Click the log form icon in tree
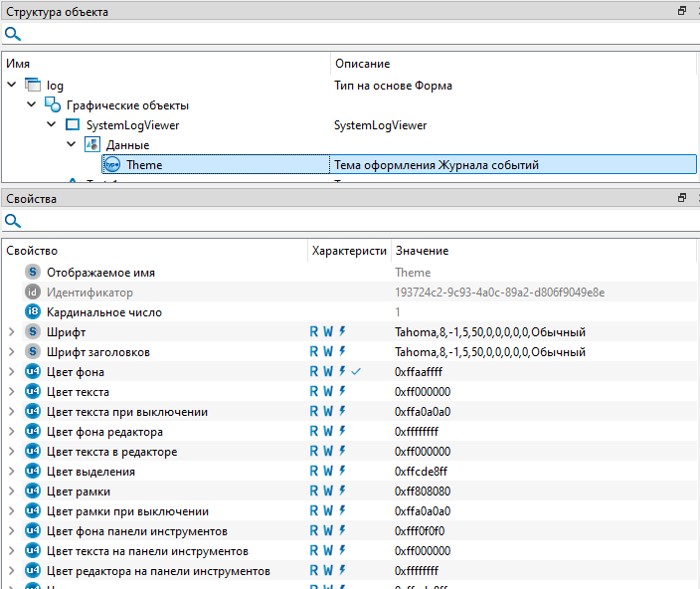700x589 pixels. tap(33, 86)
